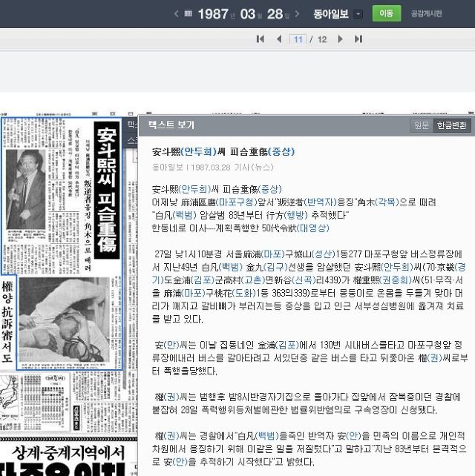Viewport: 475px width, 476px height.
Task: Click the hospital bed photo in newspaper
Action: tap(64, 320)
